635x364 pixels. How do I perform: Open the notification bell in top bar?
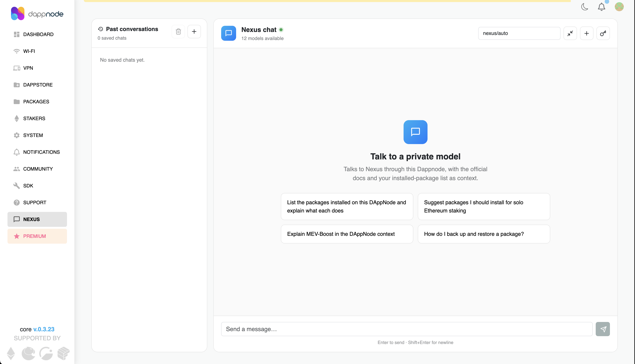(602, 7)
